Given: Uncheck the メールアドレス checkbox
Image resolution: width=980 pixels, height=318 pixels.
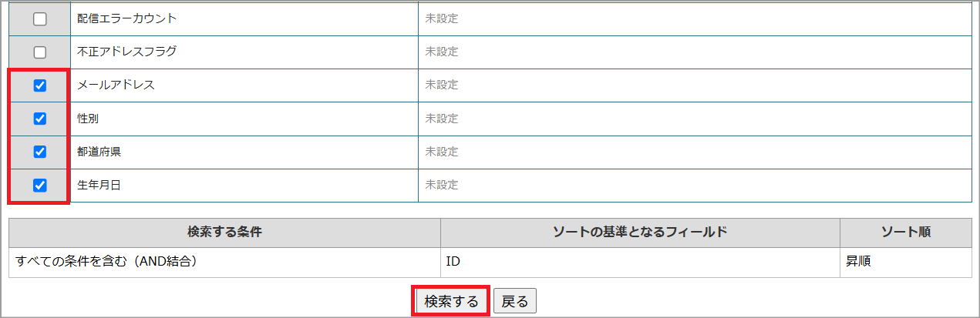Looking at the screenshot, I should 40,85.
